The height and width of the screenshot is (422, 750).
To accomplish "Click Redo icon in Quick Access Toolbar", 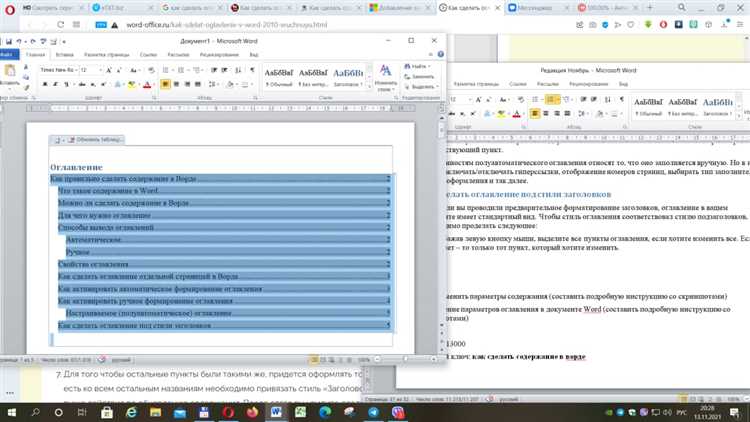I will [33, 42].
